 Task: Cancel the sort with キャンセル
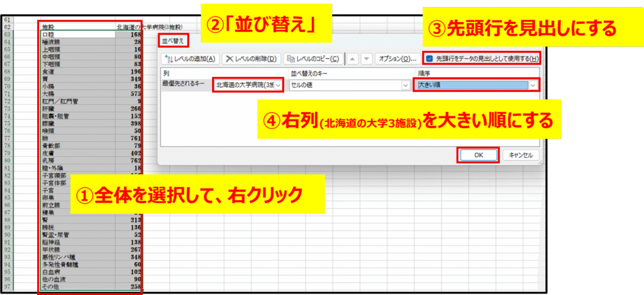[x=521, y=155]
